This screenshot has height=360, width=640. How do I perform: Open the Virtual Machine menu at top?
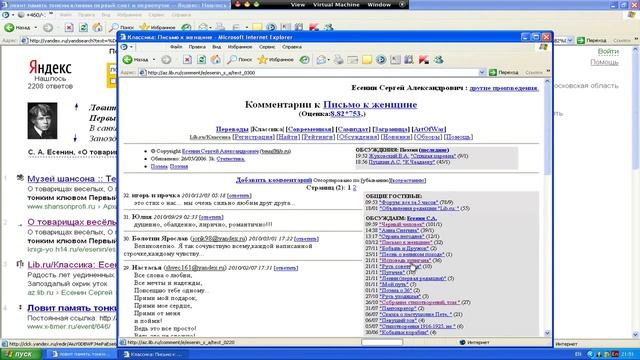(x=336, y=4)
